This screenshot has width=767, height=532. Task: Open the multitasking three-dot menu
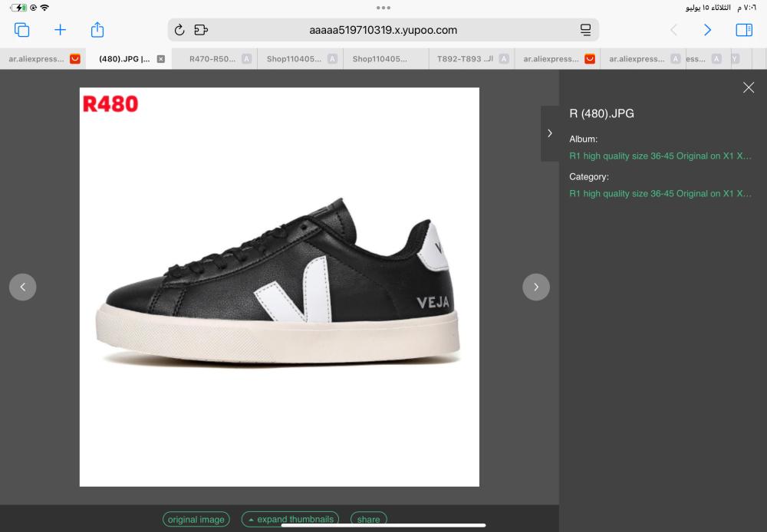coord(383,8)
